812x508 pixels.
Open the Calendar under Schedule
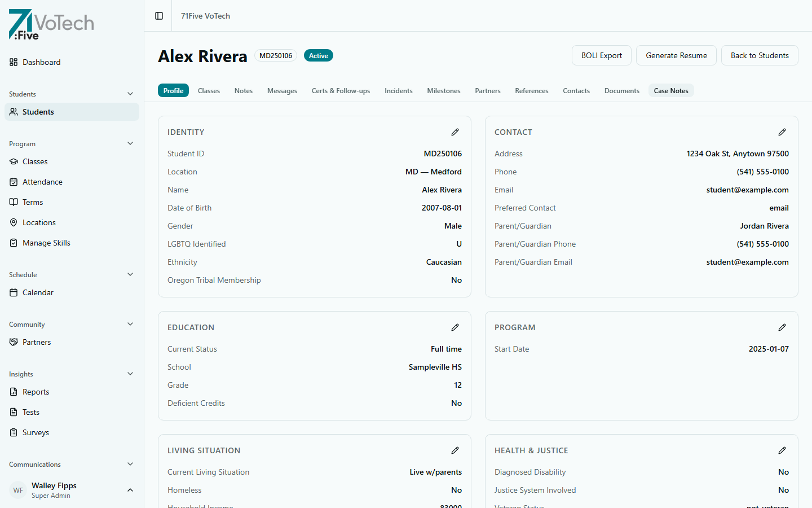click(x=38, y=292)
